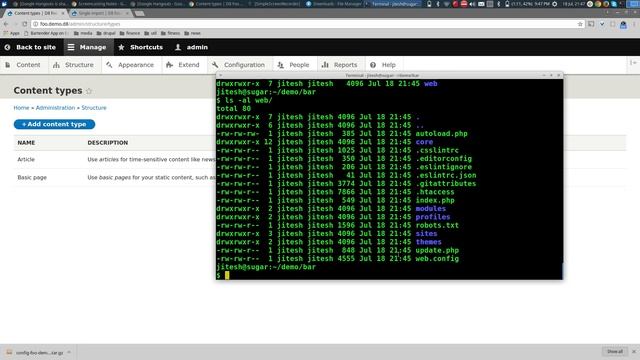Click the red stop-sign tray icon

(x=464, y=4)
